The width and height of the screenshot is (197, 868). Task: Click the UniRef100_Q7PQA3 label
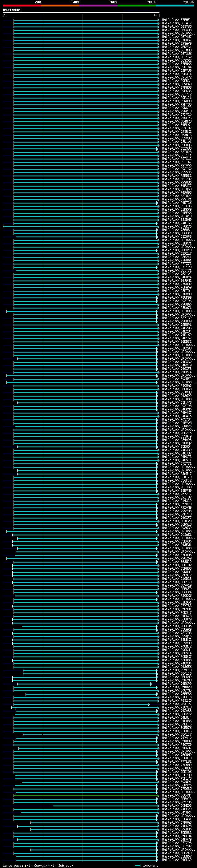[176, 822]
